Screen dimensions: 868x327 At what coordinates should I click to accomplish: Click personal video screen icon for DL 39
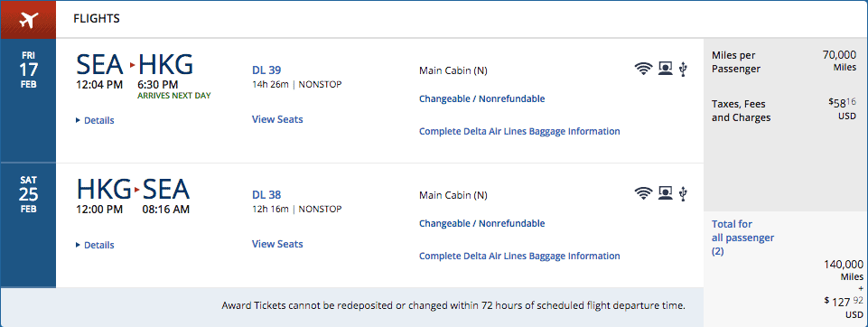(665, 69)
